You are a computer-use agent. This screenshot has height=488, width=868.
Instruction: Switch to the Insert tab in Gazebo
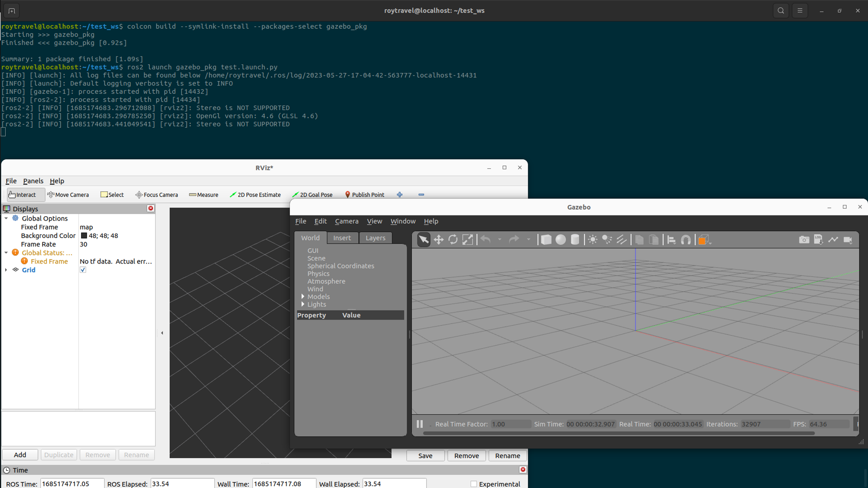[342, 238]
